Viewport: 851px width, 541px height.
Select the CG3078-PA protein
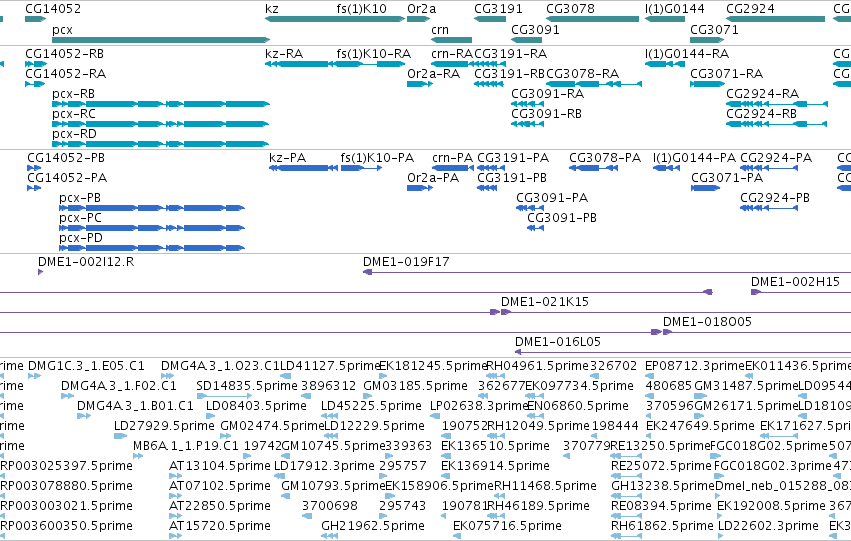(x=593, y=168)
